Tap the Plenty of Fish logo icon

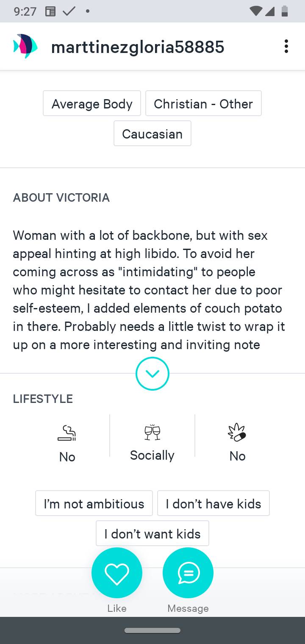coord(25,46)
